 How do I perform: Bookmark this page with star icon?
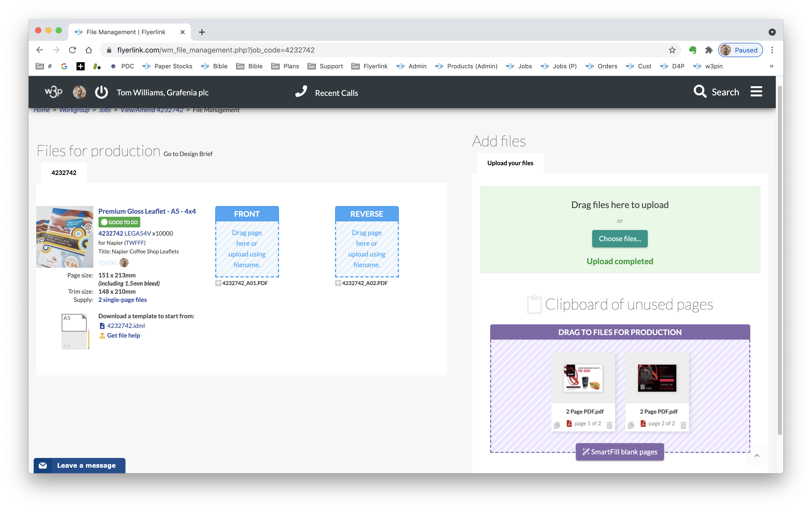point(672,50)
